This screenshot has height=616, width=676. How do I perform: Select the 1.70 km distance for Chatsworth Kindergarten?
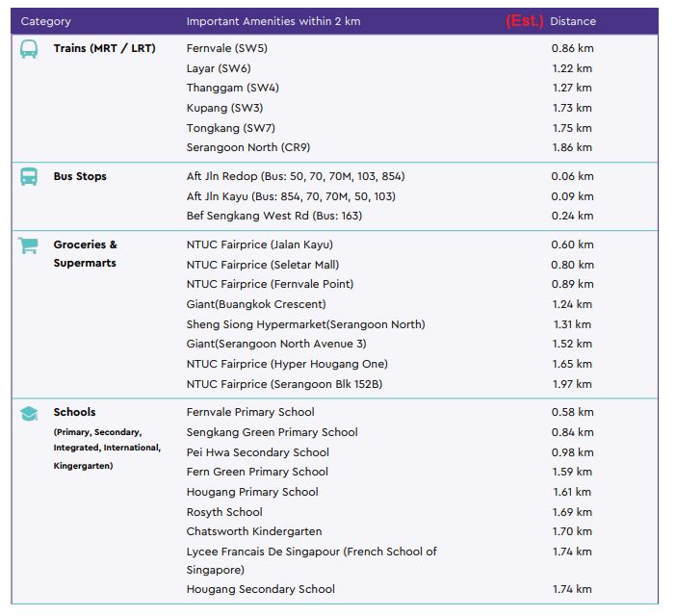pyautogui.click(x=573, y=531)
